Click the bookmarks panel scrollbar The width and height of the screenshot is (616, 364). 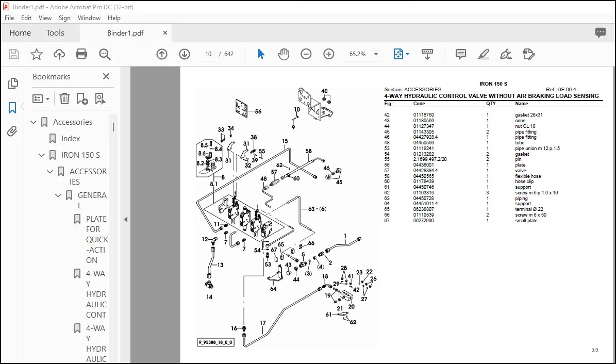113,127
